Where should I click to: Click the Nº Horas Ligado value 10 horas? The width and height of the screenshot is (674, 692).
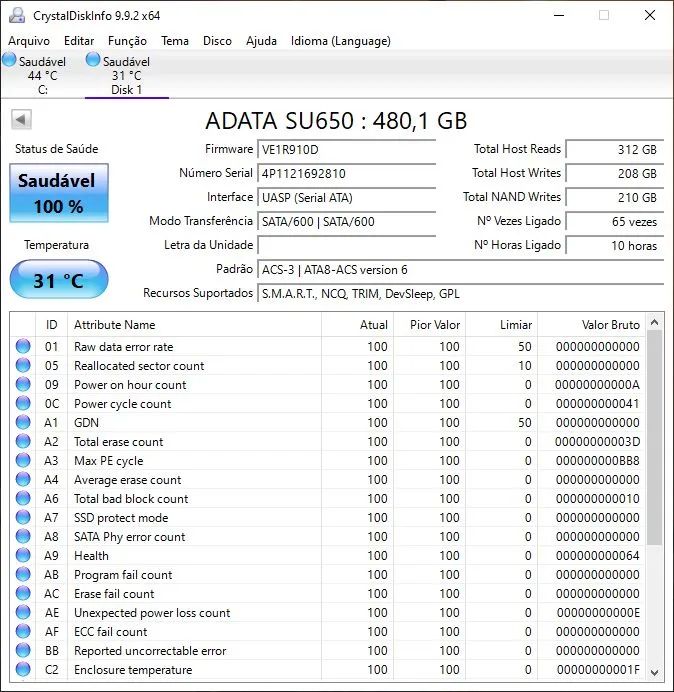coord(614,245)
